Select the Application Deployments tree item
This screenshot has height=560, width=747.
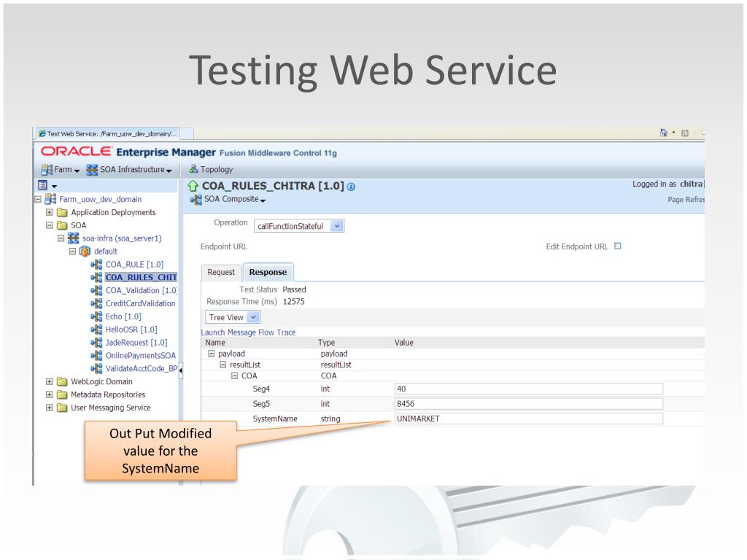(x=113, y=212)
